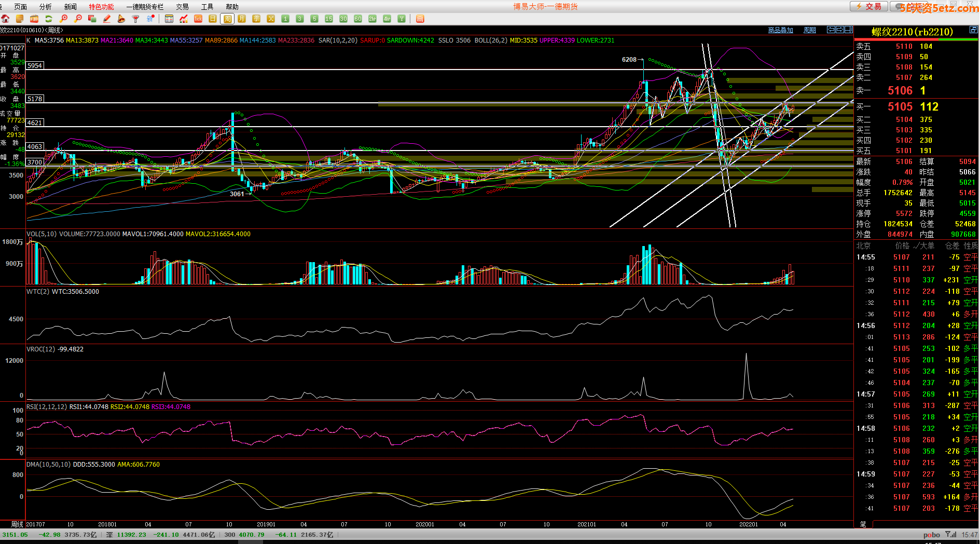Open the 工具 menu
The image size is (980, 544).
point(208,7)
